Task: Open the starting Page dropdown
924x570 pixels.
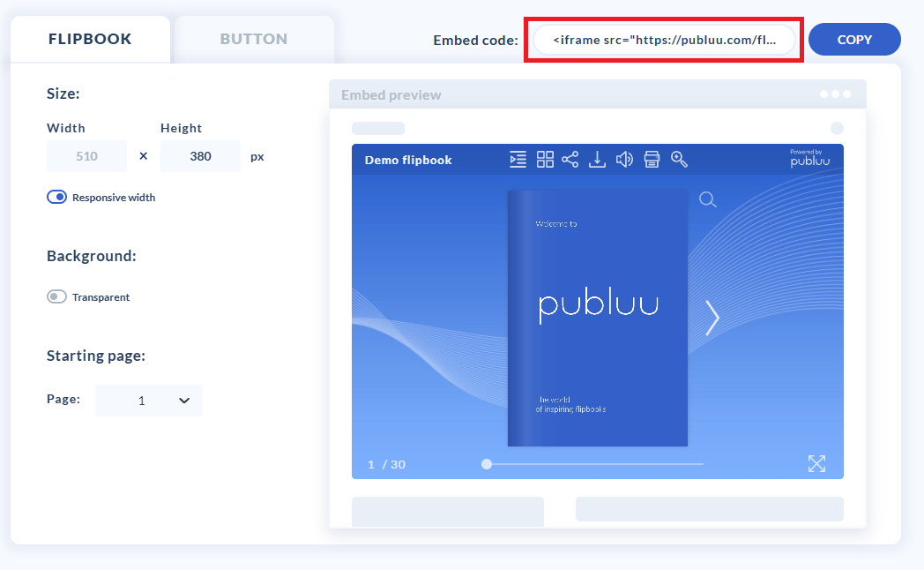Action: (148, 401)
